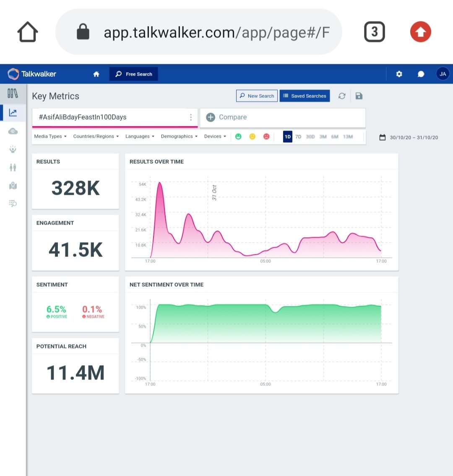Open the Free Search tab
The height and width of the screenshot is (476, 453).
[133, 74]
